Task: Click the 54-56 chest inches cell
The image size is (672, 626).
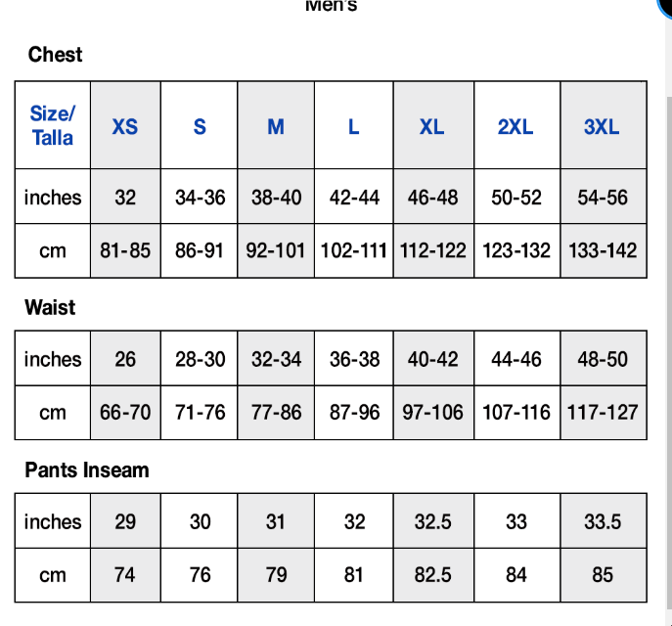Action: pos(602,197)
